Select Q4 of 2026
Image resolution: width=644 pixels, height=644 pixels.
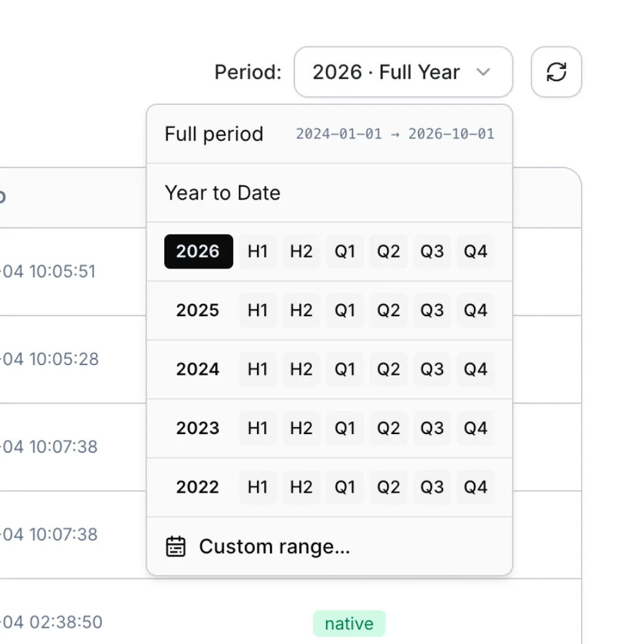click(476, 251)
